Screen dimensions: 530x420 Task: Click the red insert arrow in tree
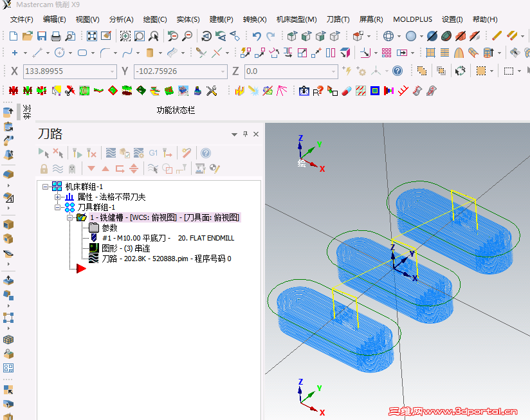[x=81, y=269]
